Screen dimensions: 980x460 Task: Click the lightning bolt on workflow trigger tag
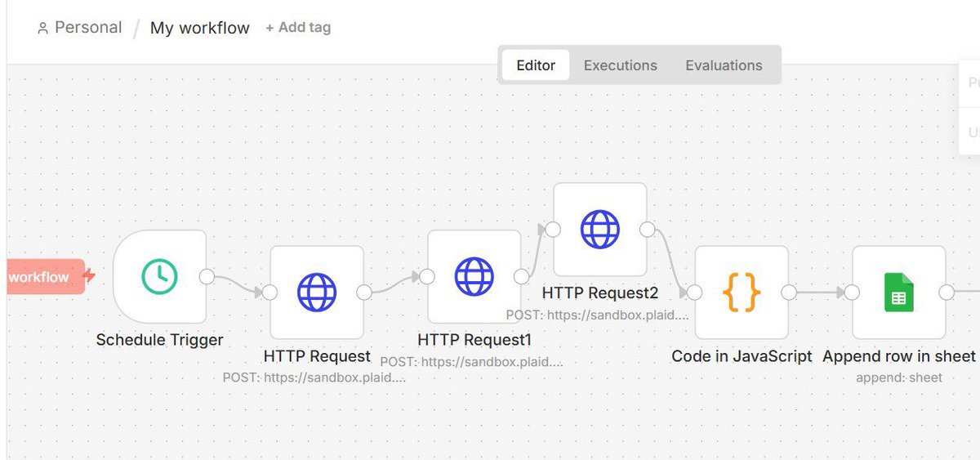pos(89,277)
